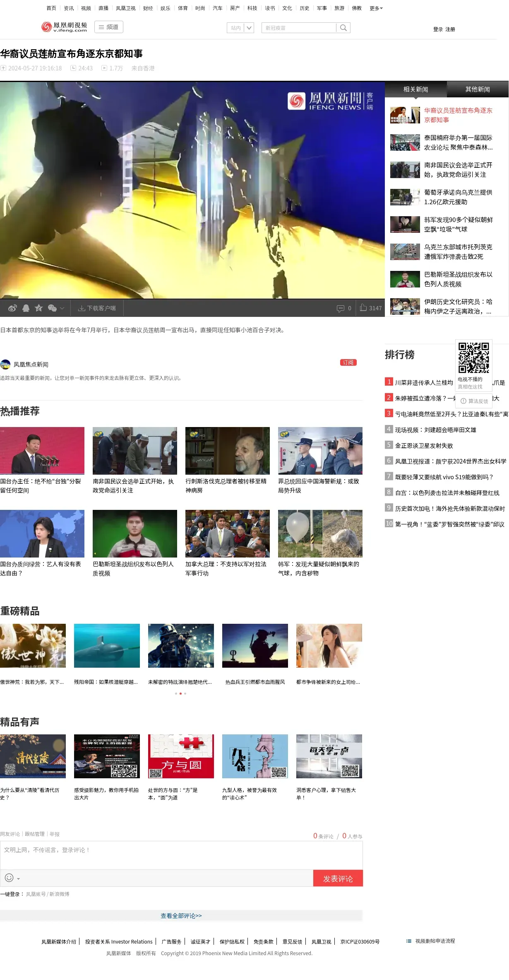Image resolution: width=509 pixels, height=980 pixels.
Task: Click 凤凰账号 one-click login link
Action: tap(36, 894)
